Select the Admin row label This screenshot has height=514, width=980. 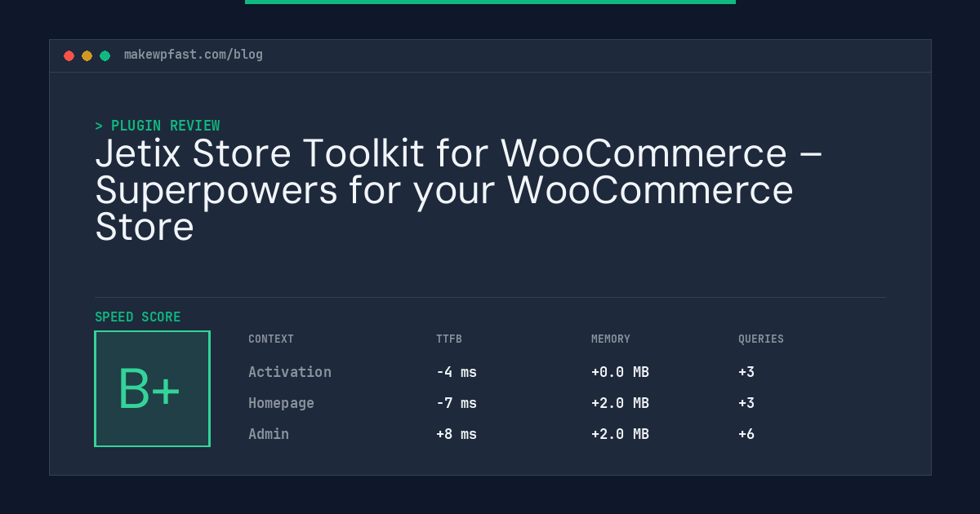click(269, 434)
